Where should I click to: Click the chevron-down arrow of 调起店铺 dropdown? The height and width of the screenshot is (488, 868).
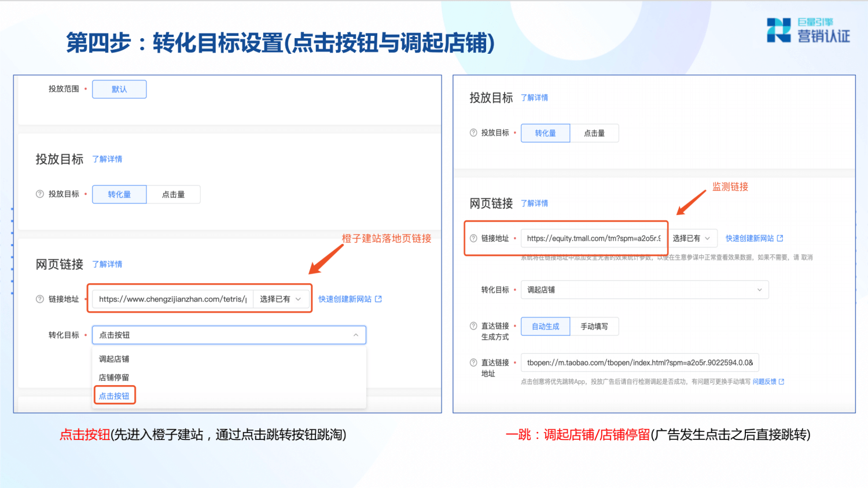[x=759, y=290]
